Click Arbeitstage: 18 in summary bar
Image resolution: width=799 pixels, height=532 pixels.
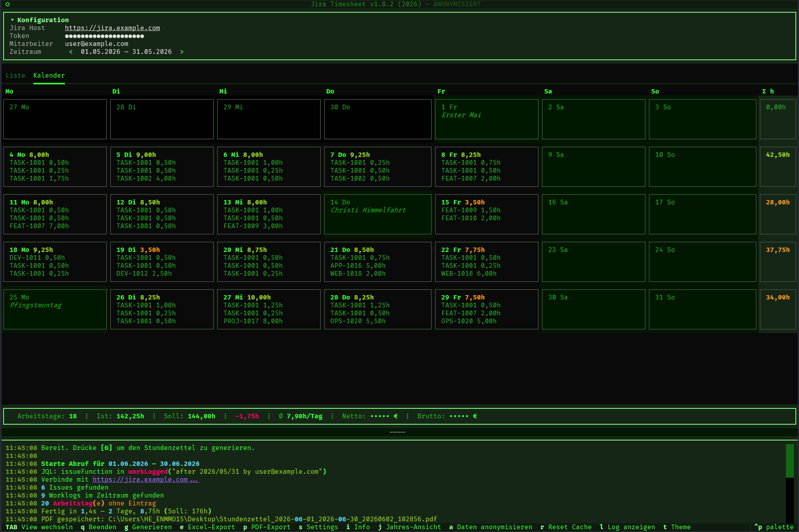(47, 416)
